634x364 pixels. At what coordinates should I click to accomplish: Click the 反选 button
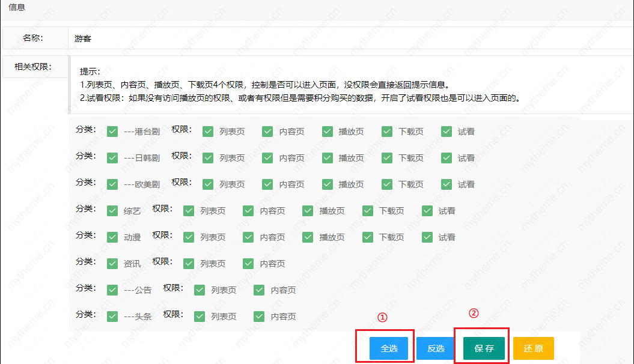436,348
